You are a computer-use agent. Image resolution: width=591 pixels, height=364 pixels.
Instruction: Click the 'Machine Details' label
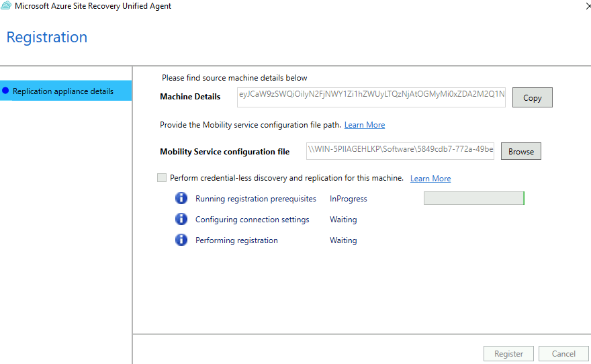190,97
